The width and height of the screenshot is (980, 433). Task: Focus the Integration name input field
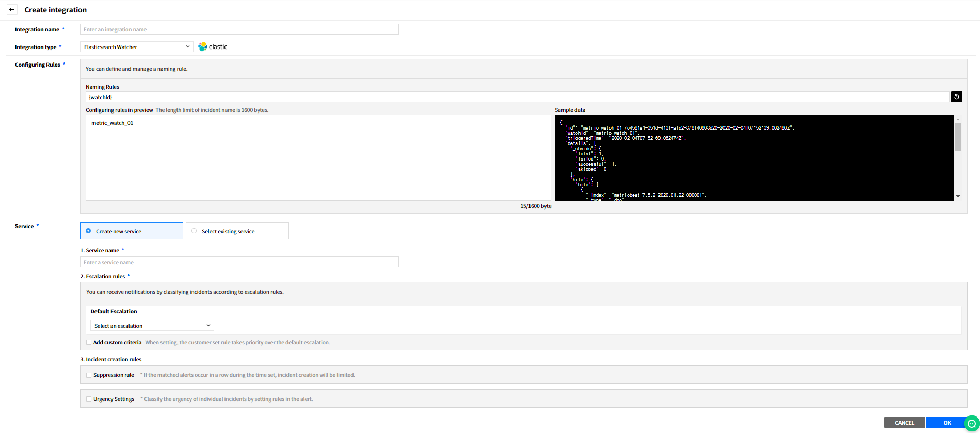click(x=239, y=29)
